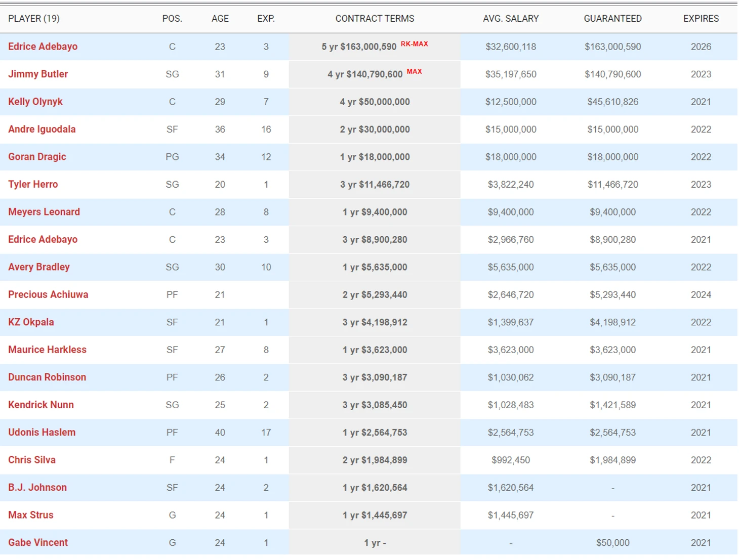Viewport: 739px width, 560px height.
Task: Select contract terms 3 yr $4,198,912
Action: [x=375, y=322]
